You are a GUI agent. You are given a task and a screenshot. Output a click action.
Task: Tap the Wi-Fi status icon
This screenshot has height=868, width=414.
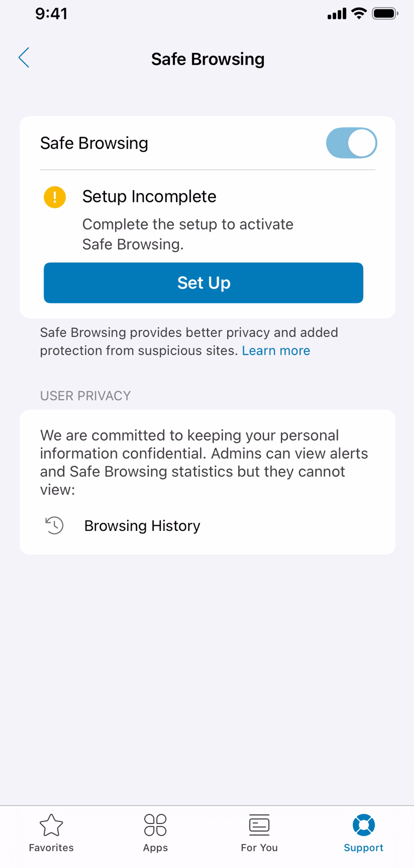[359, 13]
